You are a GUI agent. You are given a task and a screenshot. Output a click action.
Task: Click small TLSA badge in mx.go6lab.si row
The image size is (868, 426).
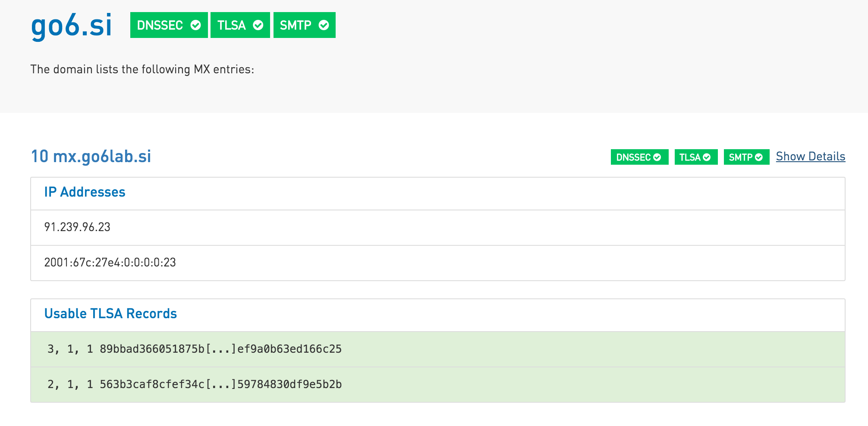696,157
